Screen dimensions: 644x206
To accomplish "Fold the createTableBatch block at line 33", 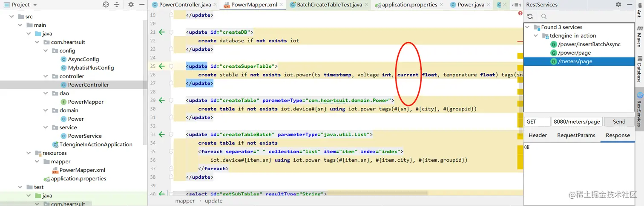I will pyautogui.click(x=171, y=134).
